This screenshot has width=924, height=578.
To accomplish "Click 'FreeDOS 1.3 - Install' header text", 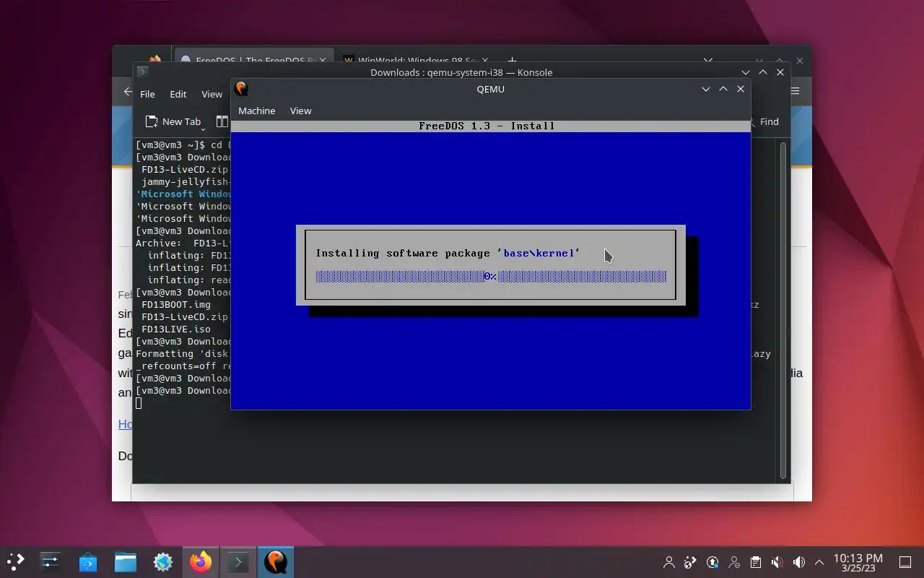I will pyautogui.click(x=487, y=126).
